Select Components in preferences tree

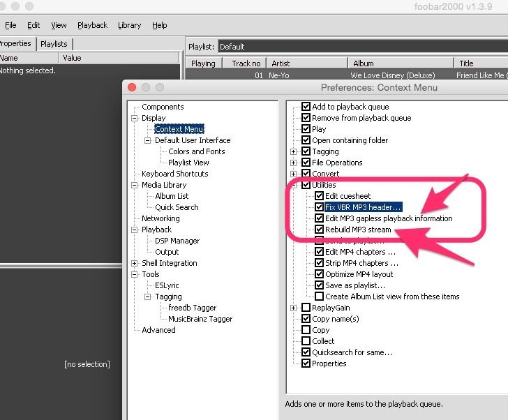point(163,107)
